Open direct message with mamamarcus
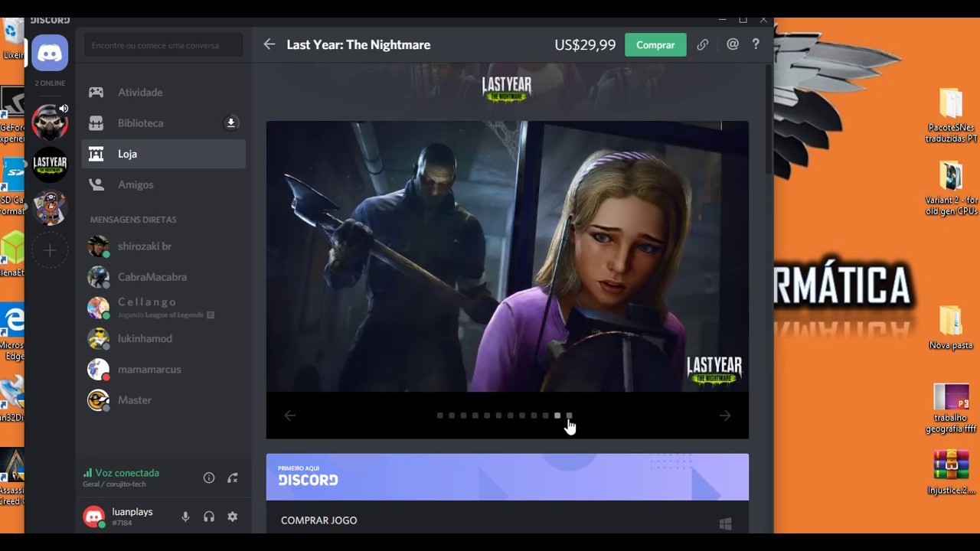Image resolution: width=980 pixels, height=551 pixels. click(163, 369)
